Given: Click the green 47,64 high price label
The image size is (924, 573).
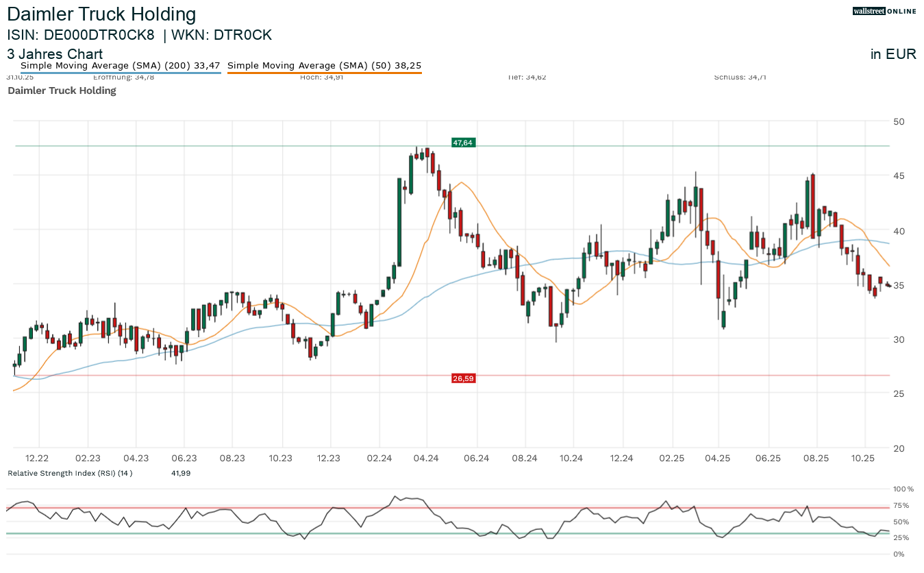Looking at the screenshot, I should click(x=462, y=143).
